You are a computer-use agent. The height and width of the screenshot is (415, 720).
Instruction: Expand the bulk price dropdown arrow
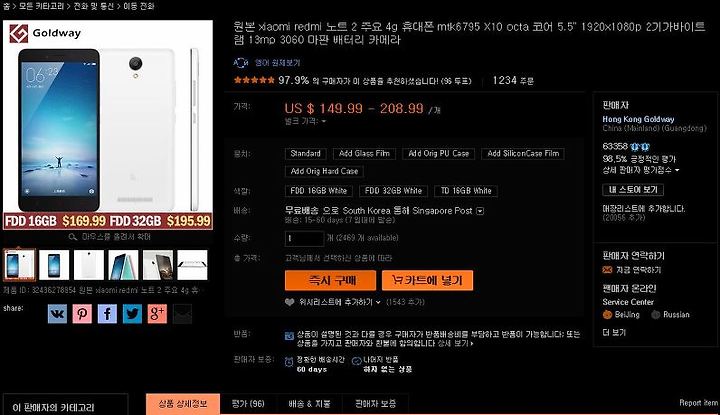pyautogui.click(x=324, y=122)
